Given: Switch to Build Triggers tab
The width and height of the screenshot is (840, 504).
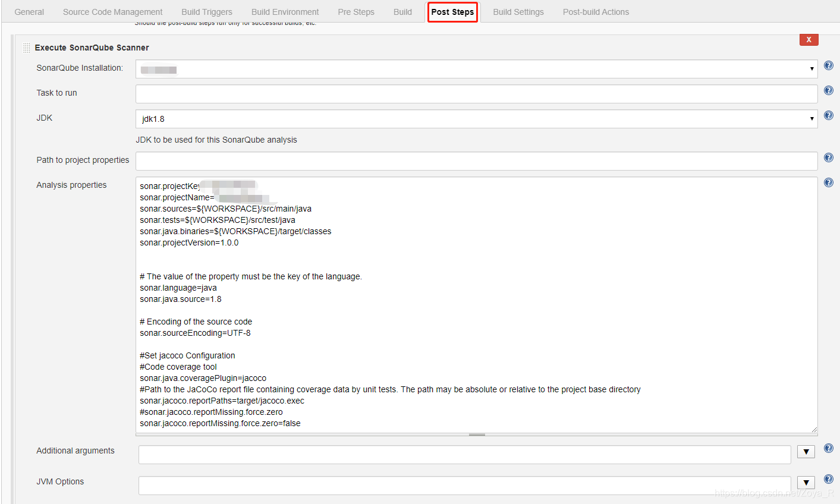Looking at the screenshot, I should tap(207, 12).
